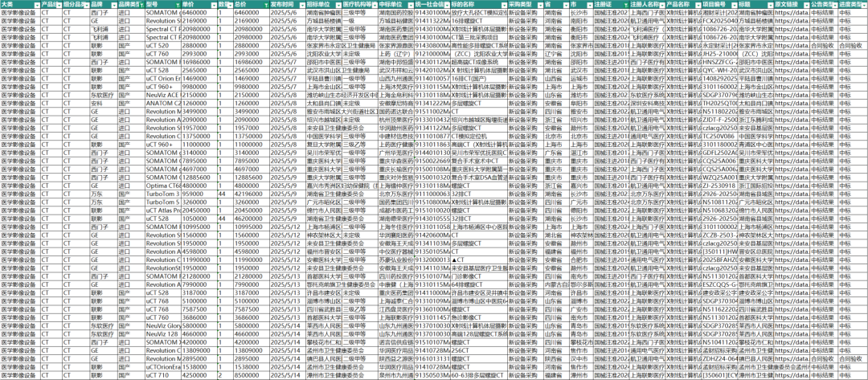Select the NeuViz ACE model cell

click(x=163, y=95)
